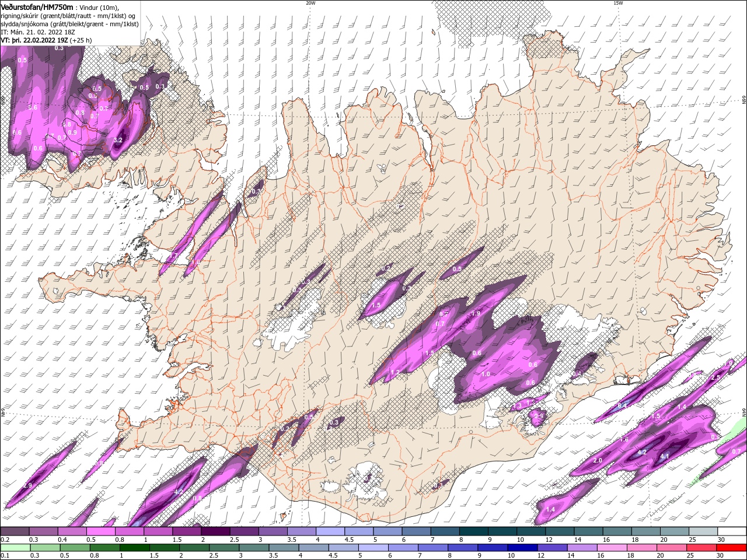Pick the top legend swatch between 8 and 9
Image resolution: width=747 pixels, height=560 pixels.
tap(474, 531)
